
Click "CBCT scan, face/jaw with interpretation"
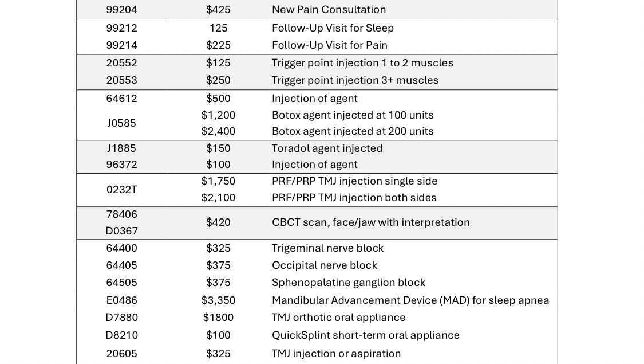pyautogui.click(x=370, y=222)
